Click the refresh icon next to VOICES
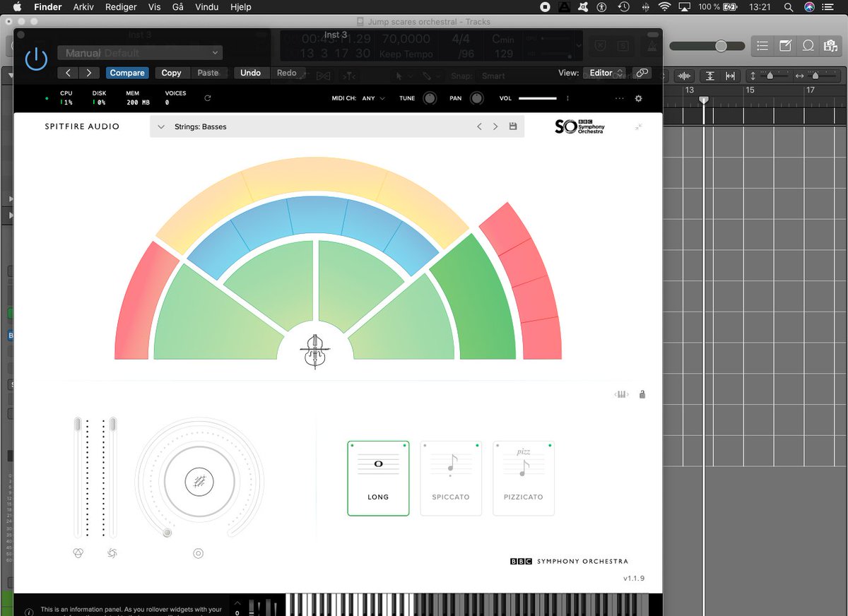 point(207,98)
